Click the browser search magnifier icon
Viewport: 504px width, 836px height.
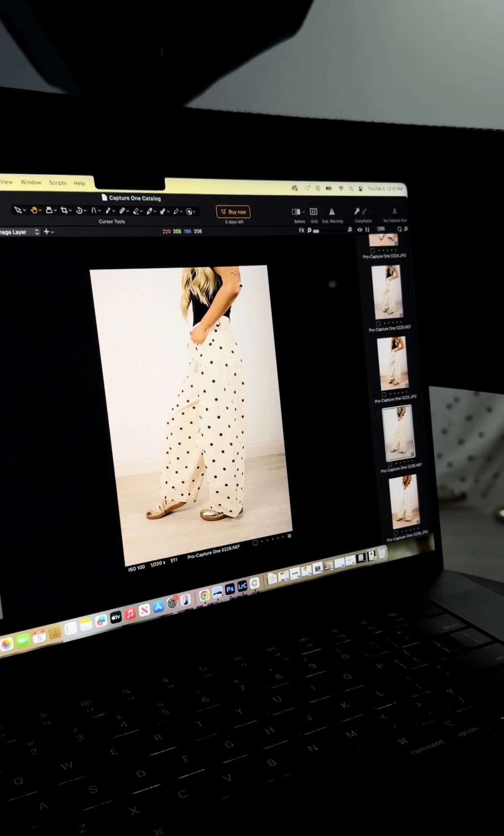(399, 229)
